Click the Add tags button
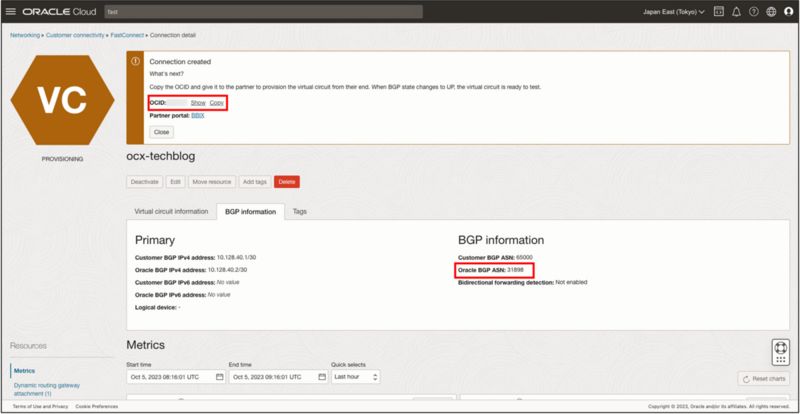Screen dimensions: 800x414 [x=255, y=182]
